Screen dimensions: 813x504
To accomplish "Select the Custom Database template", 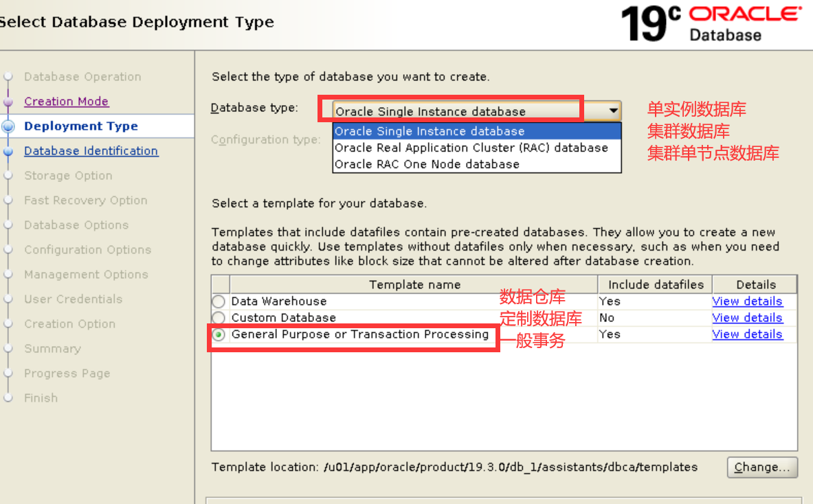I will pos(219,317).
